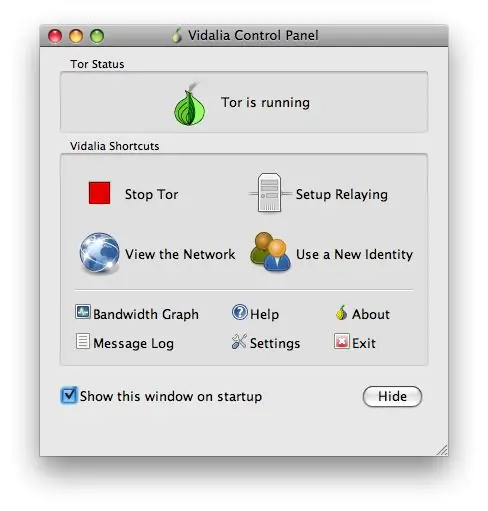Uncheck Show this window on startup
The width and height of the screenshot is (488, 511).
[x=69, y=395]
